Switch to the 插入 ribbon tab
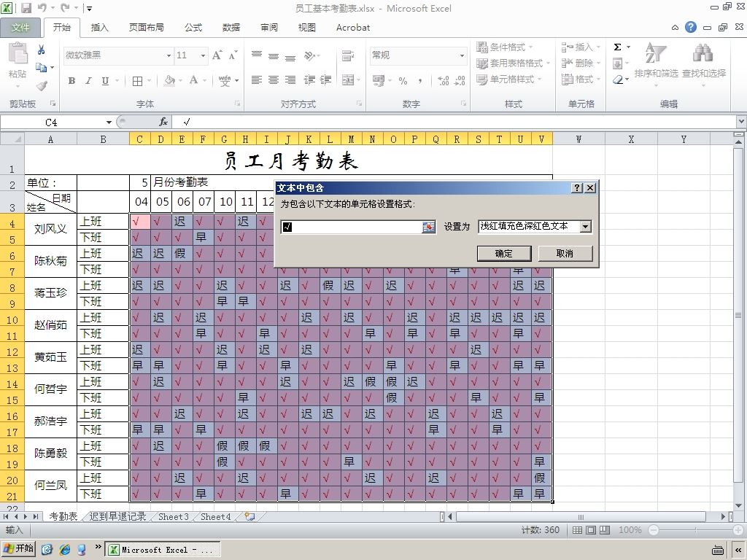The width and height of the screenshot is (747, 560). [x=99, y=28]
